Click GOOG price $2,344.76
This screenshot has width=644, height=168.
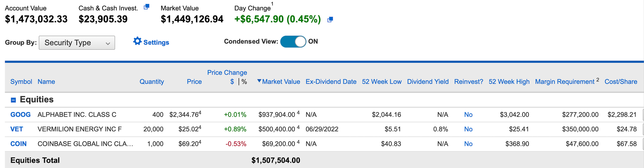tap(184, 115)
